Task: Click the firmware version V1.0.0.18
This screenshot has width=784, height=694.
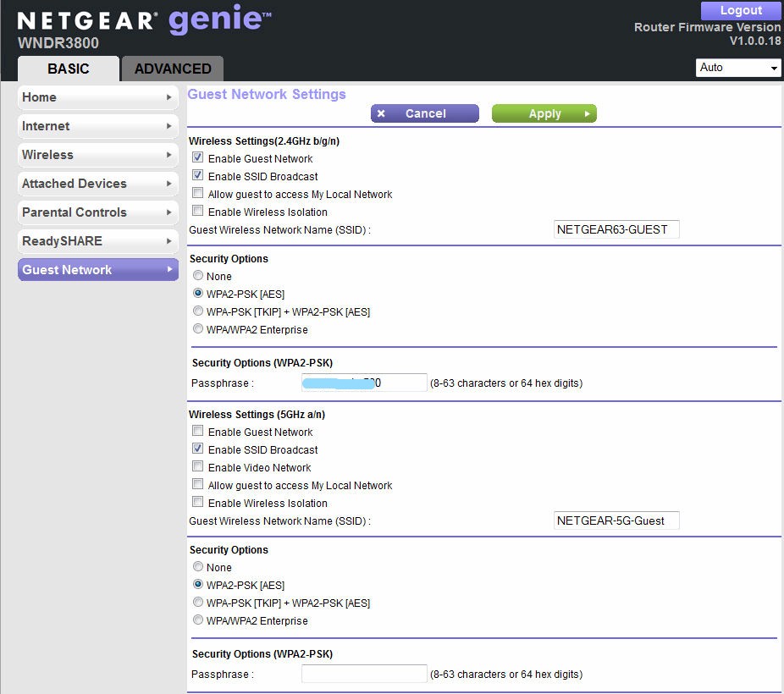Action: pyautogui.click(x=755, y=41)
